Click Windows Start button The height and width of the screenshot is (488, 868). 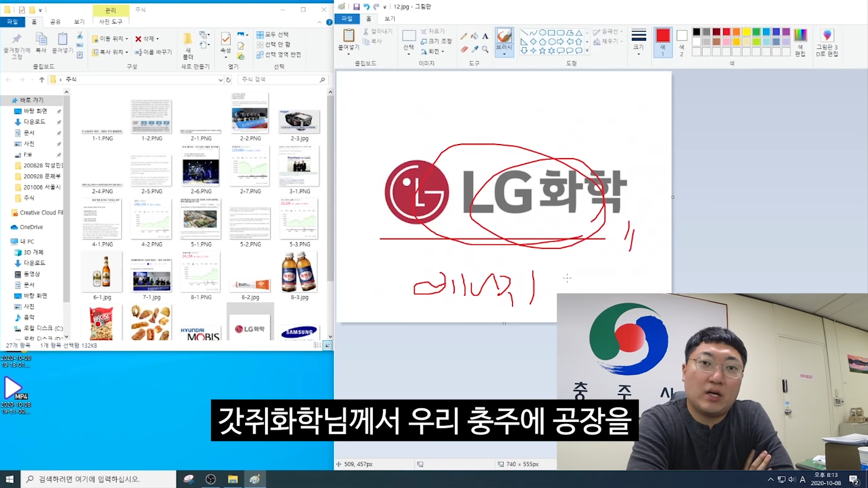pyautogui.click(x=10, y=479)
